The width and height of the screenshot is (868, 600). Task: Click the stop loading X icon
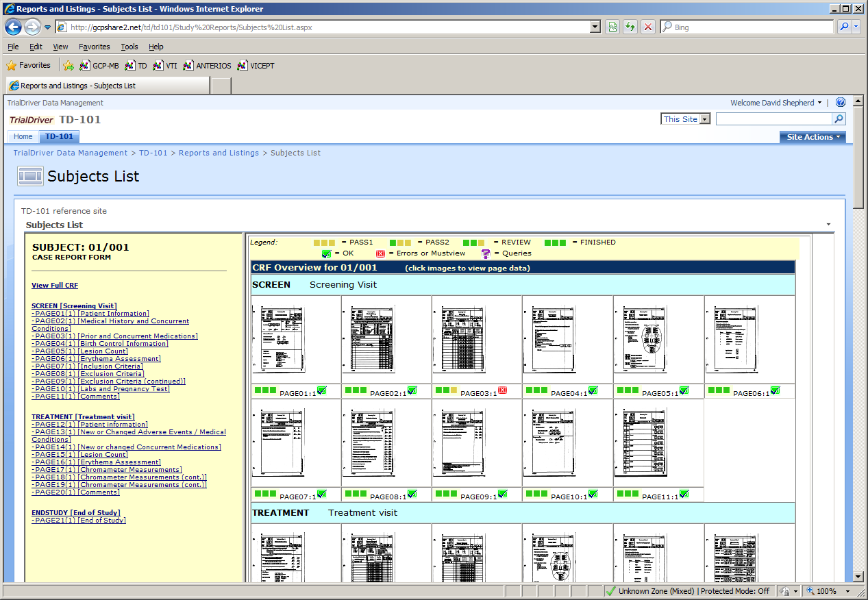coord(647,27)
